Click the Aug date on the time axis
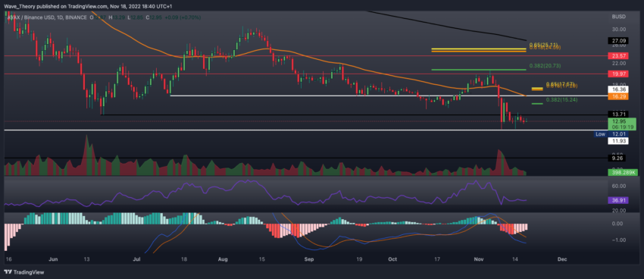Viewport: 644px width, 279px height. pyautogui.click(x=223, y=260)
